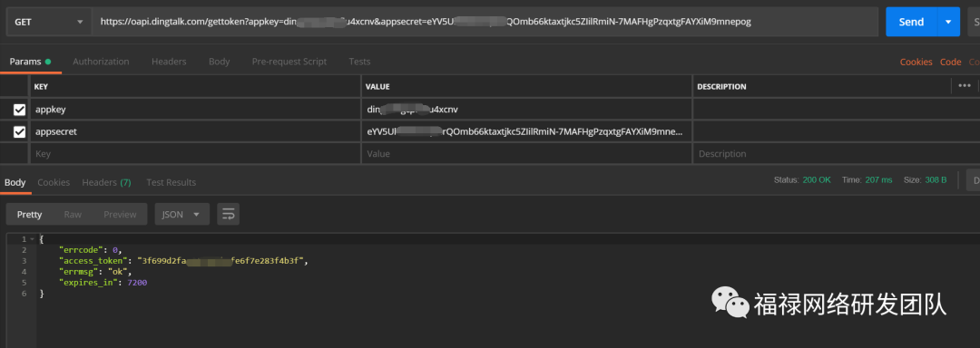980x348 pixels.
Task: Click the appkey value cell
Action: [526, 109]
